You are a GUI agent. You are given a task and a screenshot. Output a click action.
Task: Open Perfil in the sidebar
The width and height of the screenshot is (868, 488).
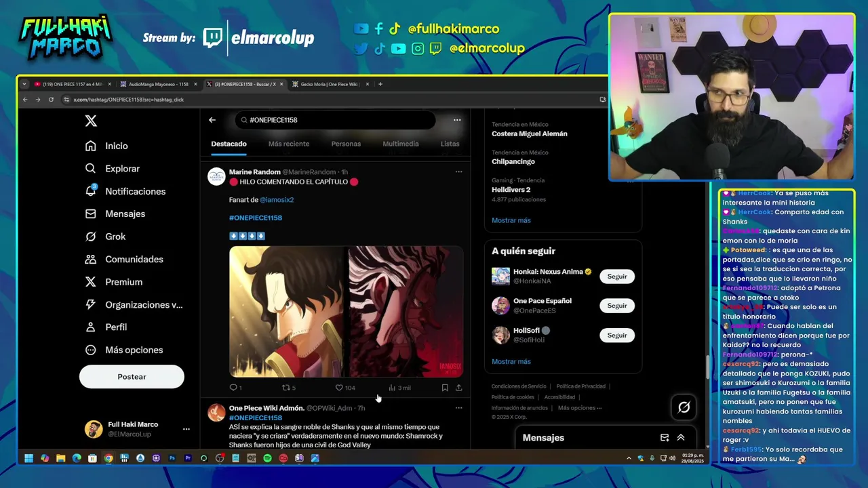[106, 327]
